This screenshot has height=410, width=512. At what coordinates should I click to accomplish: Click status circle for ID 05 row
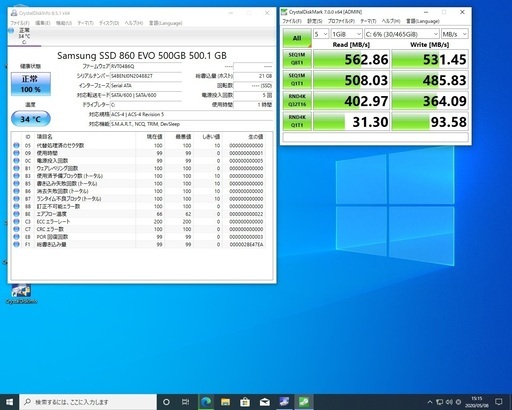point(16,145)
